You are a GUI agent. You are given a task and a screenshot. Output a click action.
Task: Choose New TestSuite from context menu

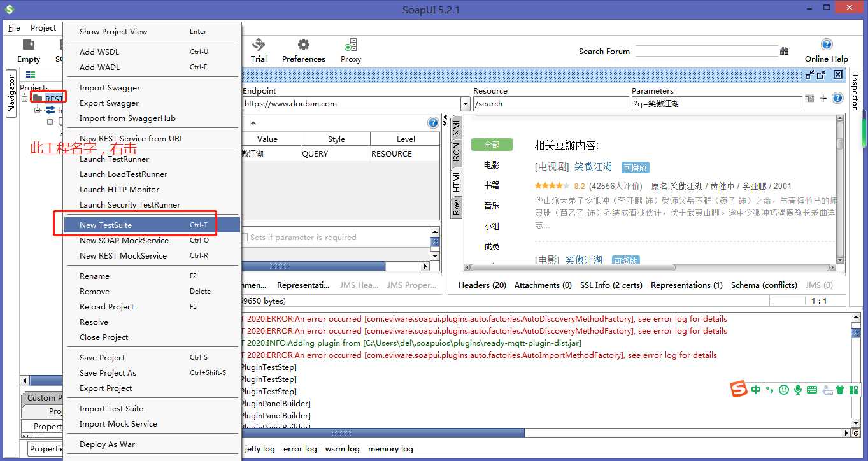pyautogui.click(x=152, y=225)
